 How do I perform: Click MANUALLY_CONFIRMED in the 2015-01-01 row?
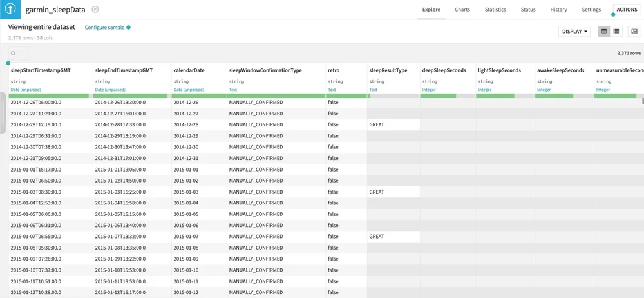pos(256,169)
